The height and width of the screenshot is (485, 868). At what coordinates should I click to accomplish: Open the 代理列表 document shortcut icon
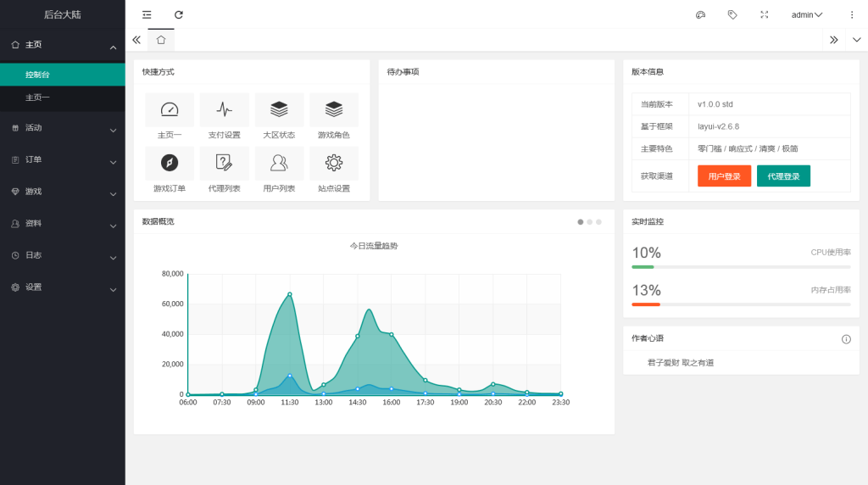click(224, 163)
